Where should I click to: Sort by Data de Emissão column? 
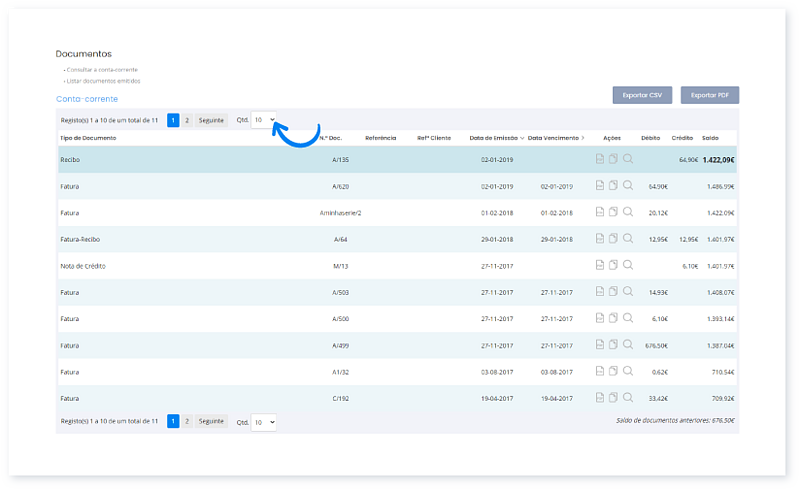tap(494, 137)
